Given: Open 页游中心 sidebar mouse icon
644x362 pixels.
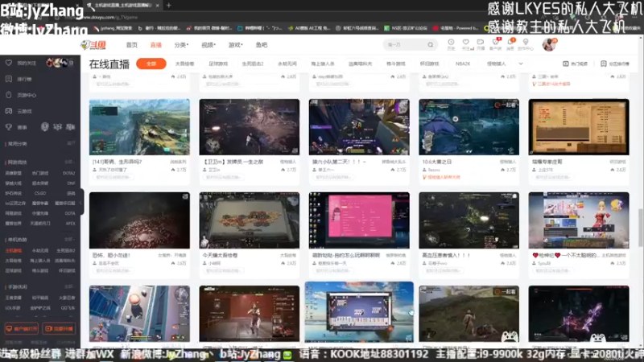Looking at the screenshot, I should click(9, 95).
